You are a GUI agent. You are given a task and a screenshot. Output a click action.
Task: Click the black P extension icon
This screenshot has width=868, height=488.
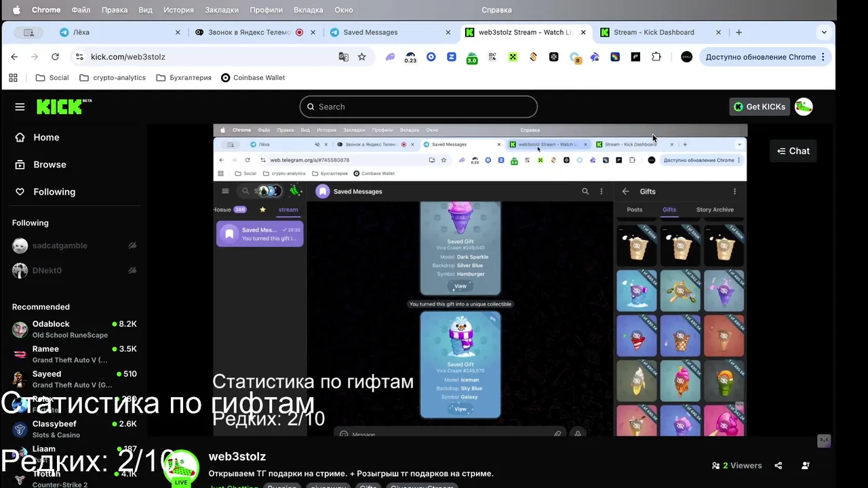coord(635,57)
